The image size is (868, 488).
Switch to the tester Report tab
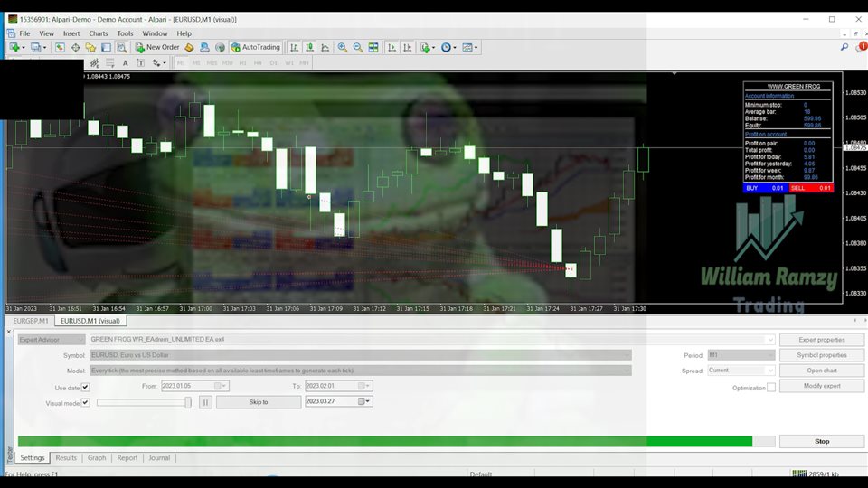[127, 458]
